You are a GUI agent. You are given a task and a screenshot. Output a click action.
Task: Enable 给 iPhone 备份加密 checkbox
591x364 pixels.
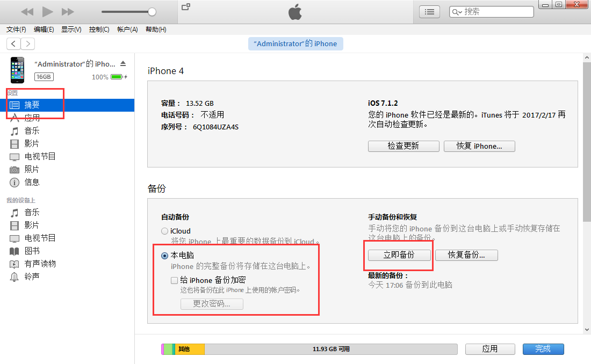point(174,280)
